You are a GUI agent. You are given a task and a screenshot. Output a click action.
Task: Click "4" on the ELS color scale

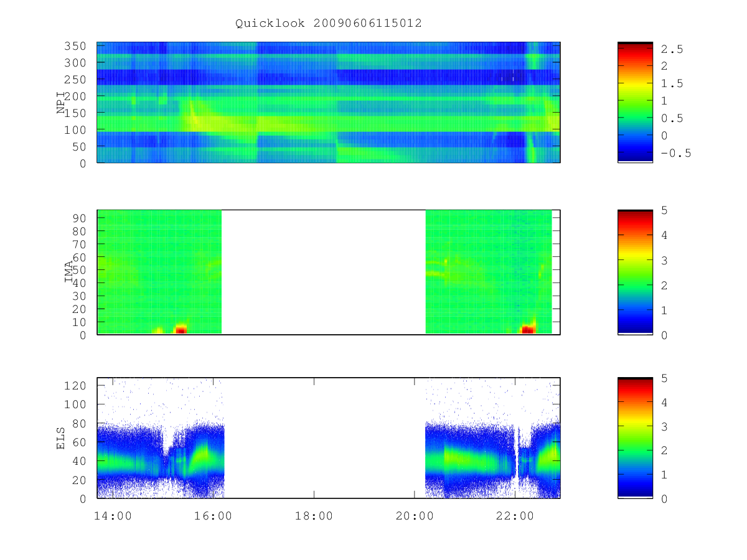[x=664, y=403]
